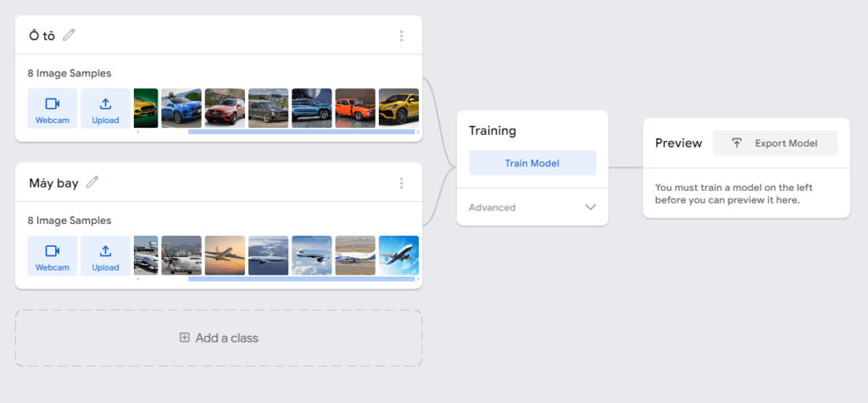Open the three-dot menu for Ô tô class
This screenshot has height=403, width=868.
[x=401, y=36]
